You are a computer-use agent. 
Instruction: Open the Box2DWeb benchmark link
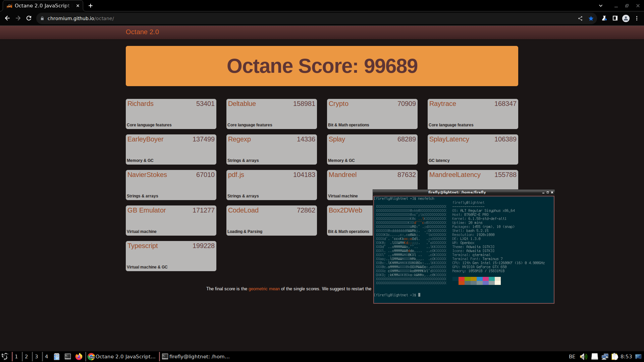click(345, 210)
